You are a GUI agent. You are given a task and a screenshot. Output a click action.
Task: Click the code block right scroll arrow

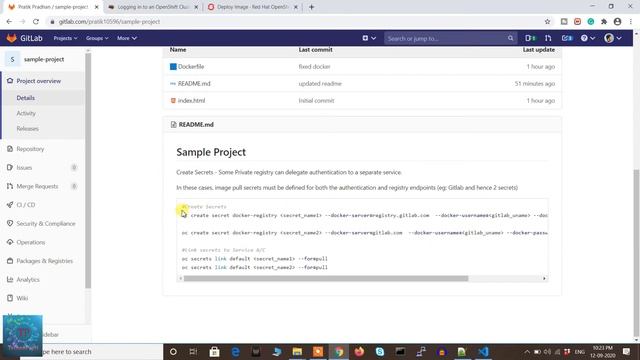544,278
